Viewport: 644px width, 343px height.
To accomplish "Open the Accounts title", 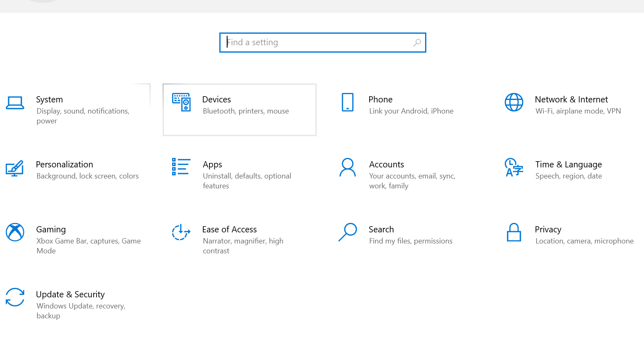I will tap(386, 165).
